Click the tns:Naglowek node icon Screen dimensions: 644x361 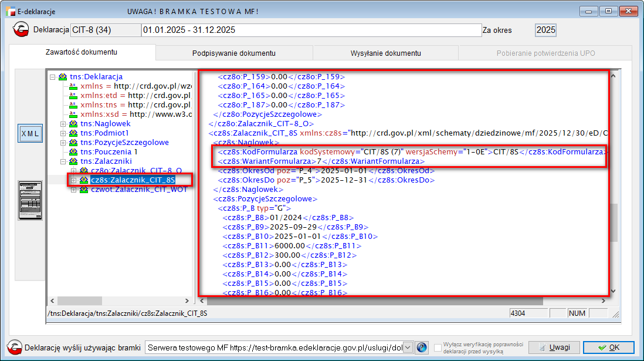coord(73,124)
